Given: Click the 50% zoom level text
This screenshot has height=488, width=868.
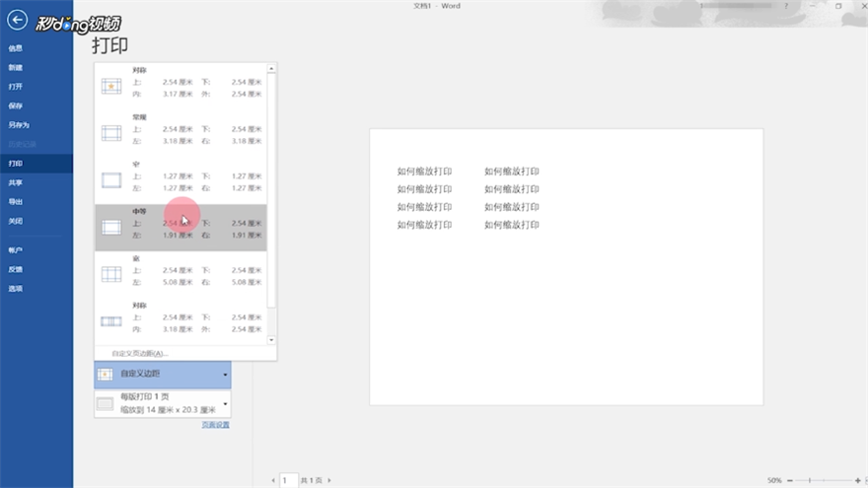Looking at the screenshot, I should tap(774, 480).
